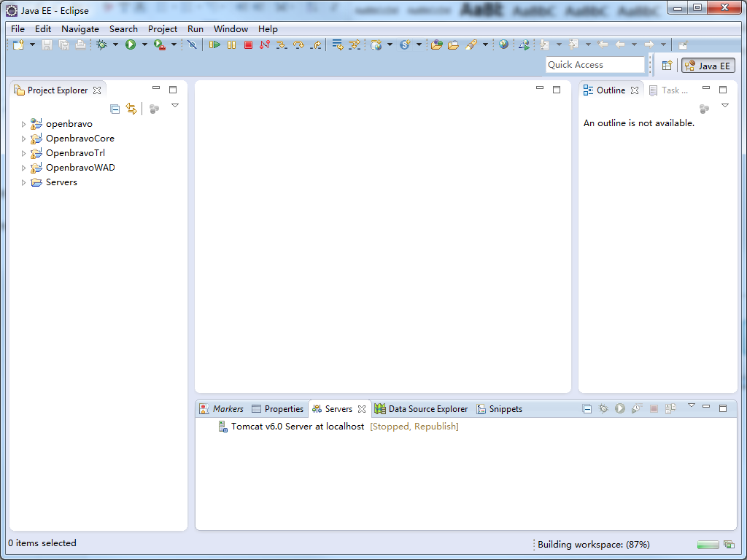Click the Drop to Frame toolbar icon

338,44
